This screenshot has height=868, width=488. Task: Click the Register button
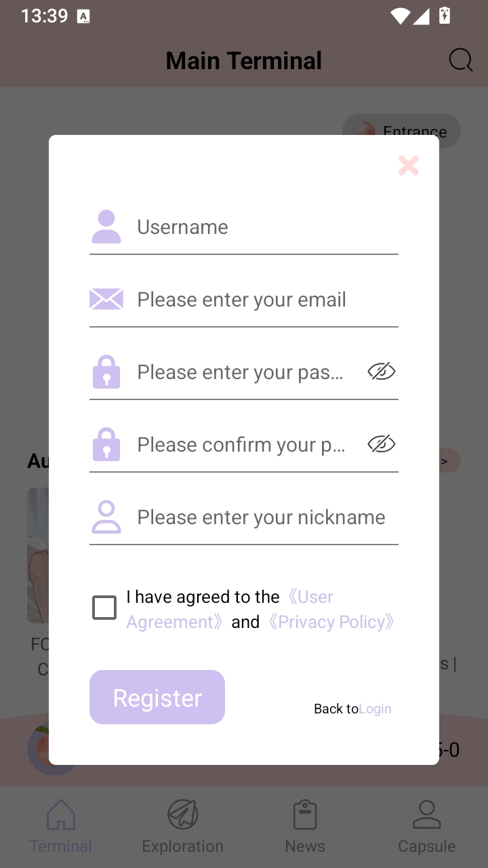157,697
